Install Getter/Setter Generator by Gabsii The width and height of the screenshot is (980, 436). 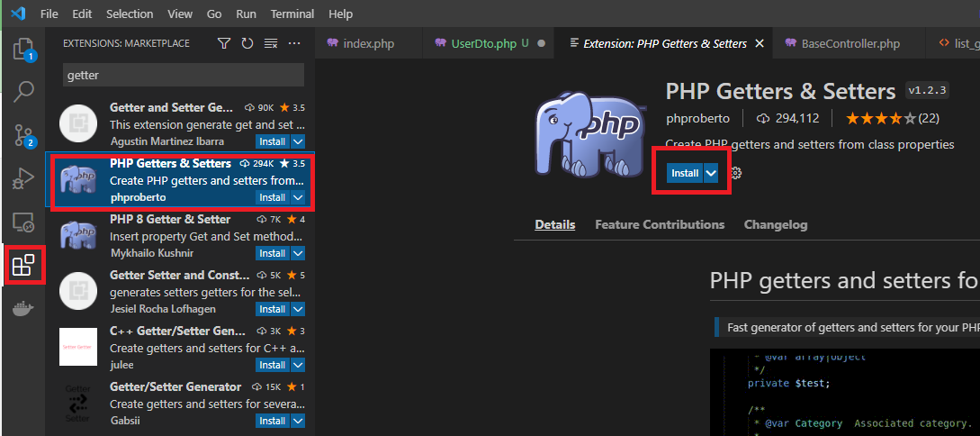click(x=273, y=421)
